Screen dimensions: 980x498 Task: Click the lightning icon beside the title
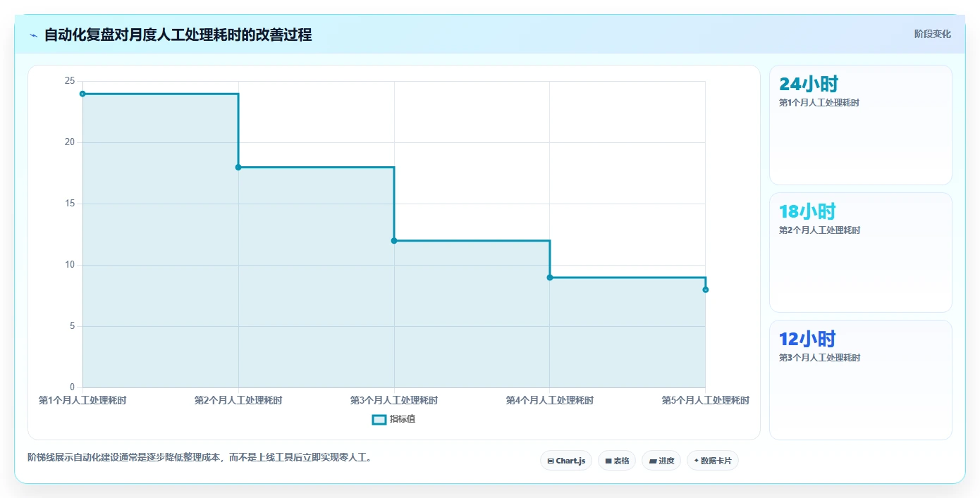(x=33, y=35)
